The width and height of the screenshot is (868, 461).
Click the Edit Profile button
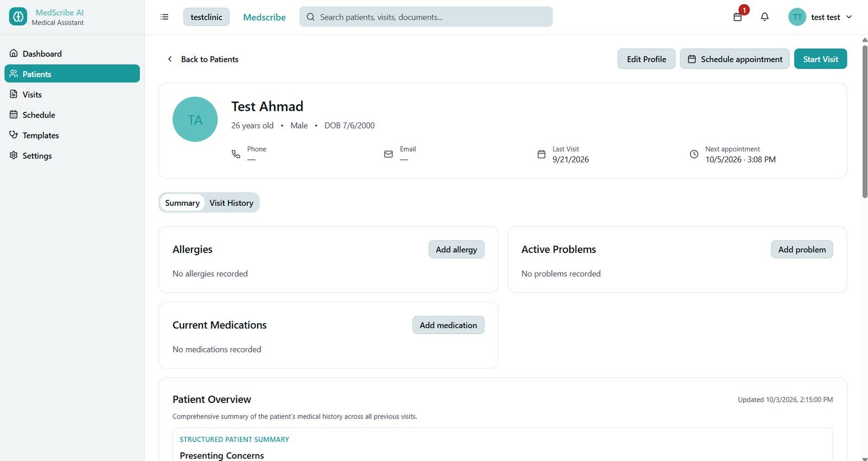(x=647, y=59)
